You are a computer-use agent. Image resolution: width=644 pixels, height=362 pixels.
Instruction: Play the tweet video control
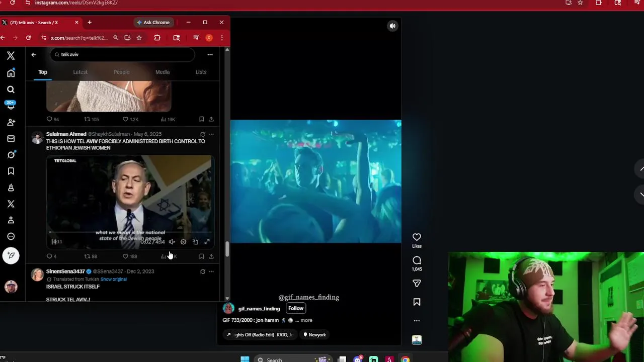point(54,242)
